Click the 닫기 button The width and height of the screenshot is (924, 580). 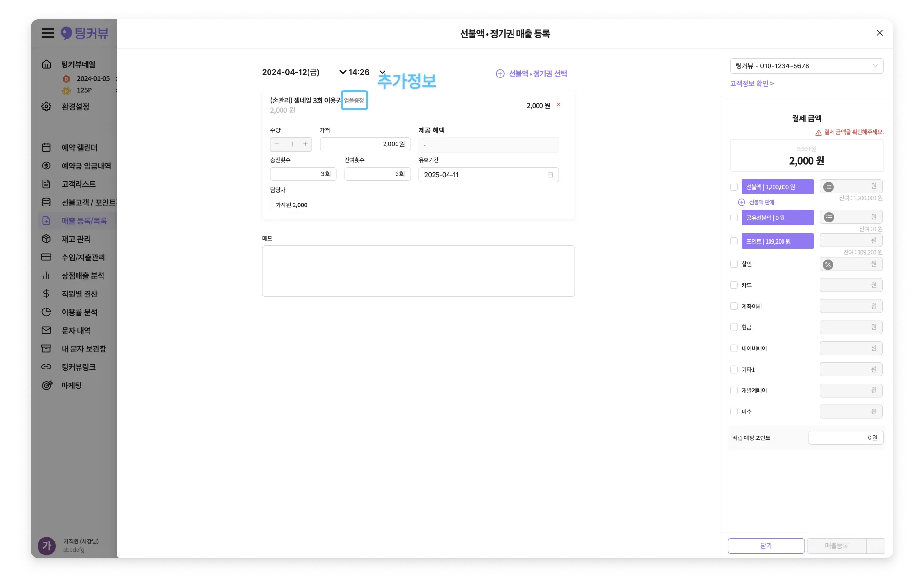766,545
